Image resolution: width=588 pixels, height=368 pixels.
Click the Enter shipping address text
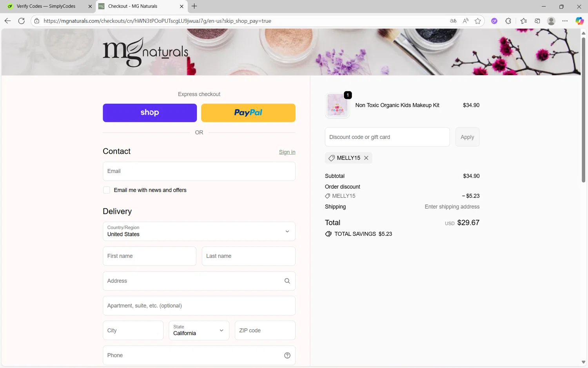pyautogui.click(x=452, y=207)
